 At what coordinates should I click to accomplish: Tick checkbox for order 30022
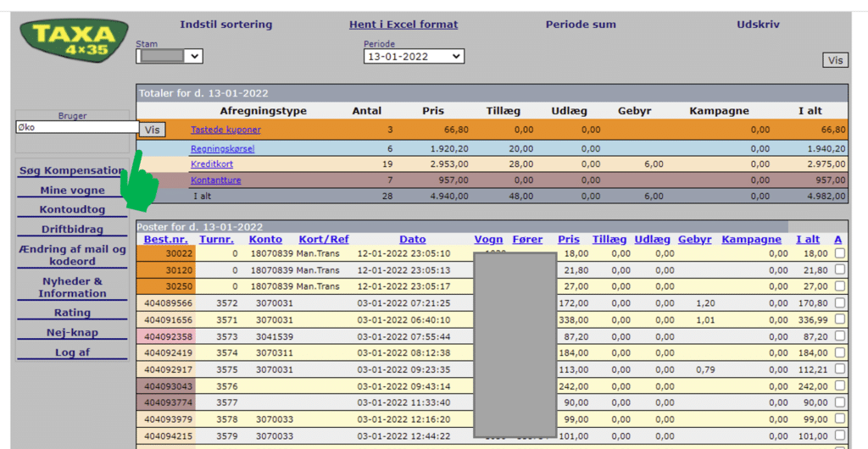(x=840, y=252)
